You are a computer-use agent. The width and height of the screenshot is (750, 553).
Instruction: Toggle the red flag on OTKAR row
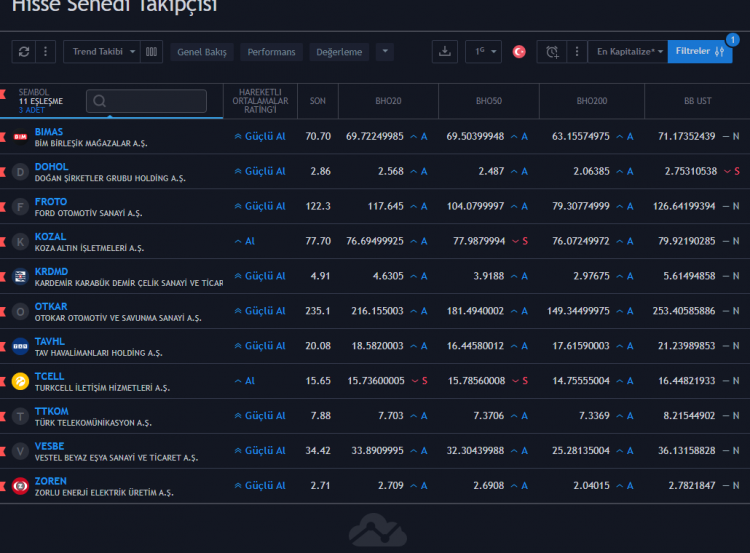(x=3, y=311)
